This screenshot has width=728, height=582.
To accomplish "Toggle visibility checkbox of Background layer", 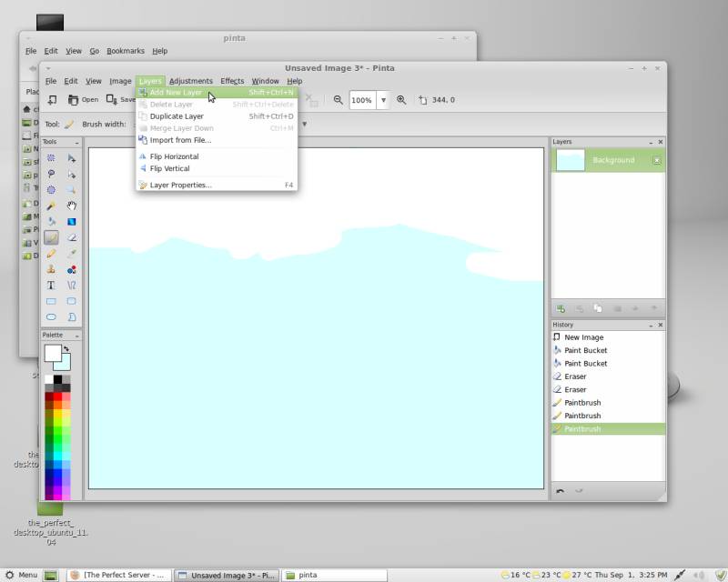I will point(657,160).
